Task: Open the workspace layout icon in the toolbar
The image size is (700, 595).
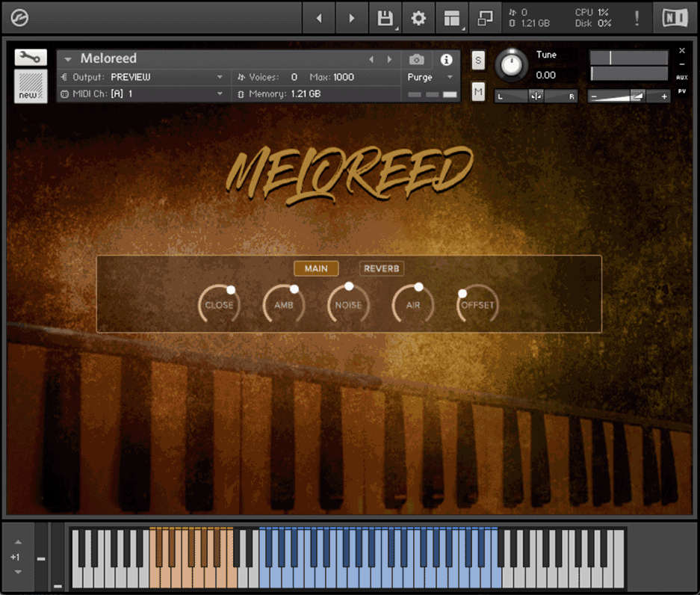Action: [x=452, y=18]
